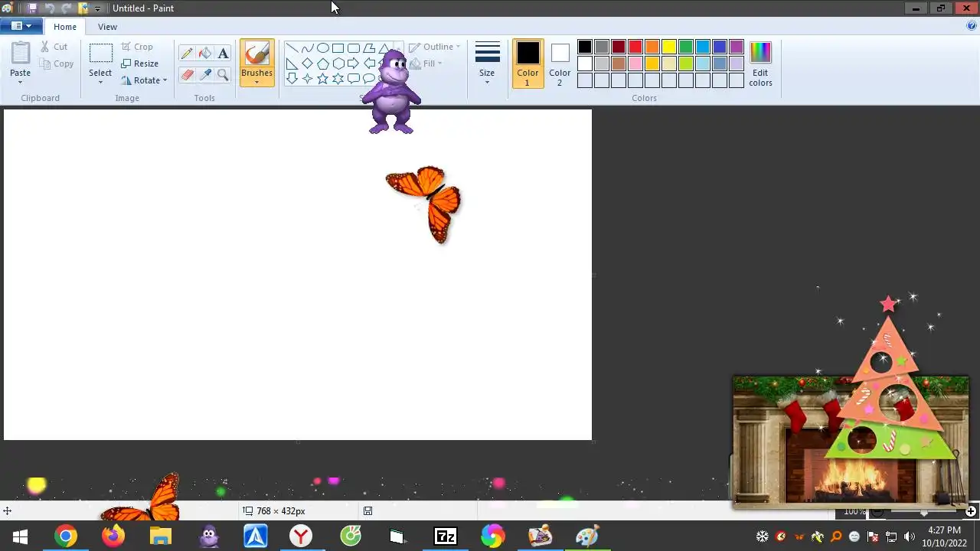Click the Cut button
Screen dimensions: 980x551
[54, 47]
